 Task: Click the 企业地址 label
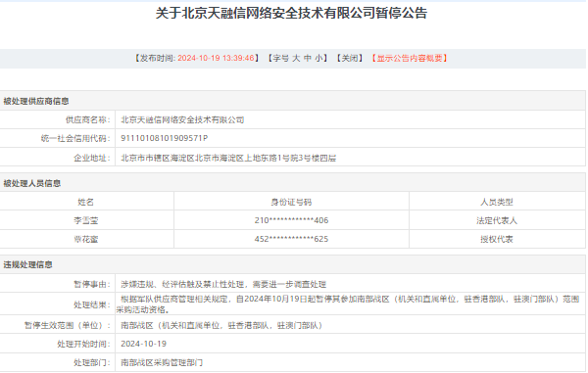coord(92,158)
